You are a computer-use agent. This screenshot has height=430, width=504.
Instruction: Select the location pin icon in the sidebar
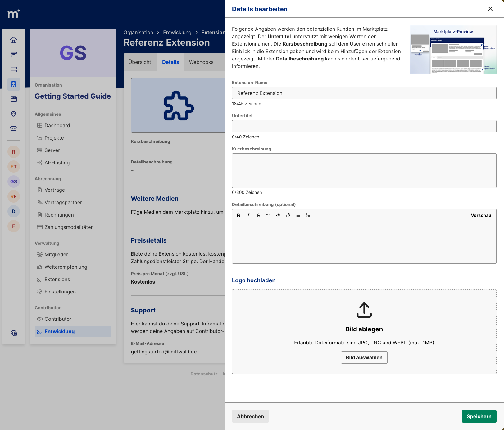click(x=13, y=114)
